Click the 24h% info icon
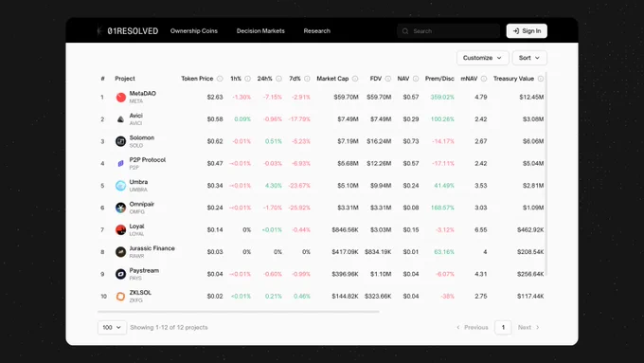Viewport: 644px width, 363px height. [x=278, y=79]
